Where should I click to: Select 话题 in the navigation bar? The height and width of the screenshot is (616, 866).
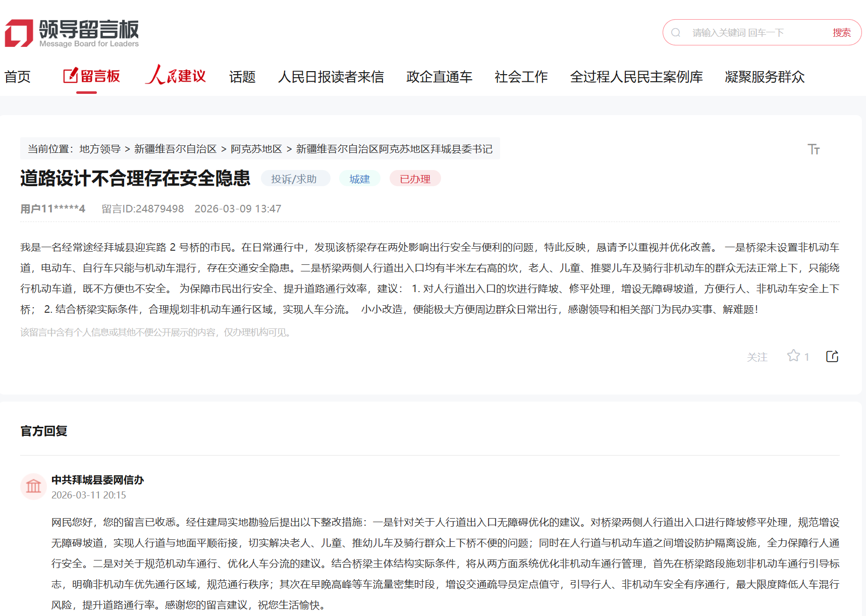coord(242,77)
